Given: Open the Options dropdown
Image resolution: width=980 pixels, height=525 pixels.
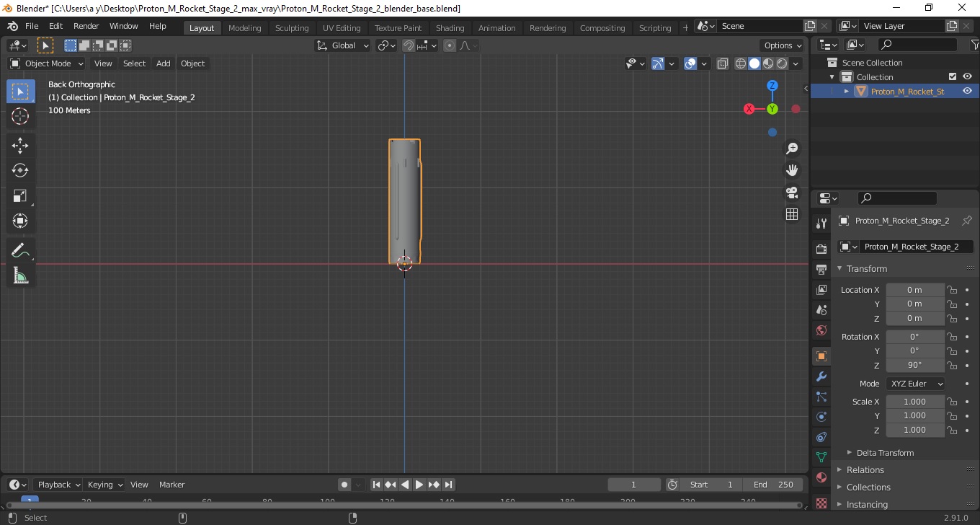Looking at the screenshot, I should coord(783,45).
